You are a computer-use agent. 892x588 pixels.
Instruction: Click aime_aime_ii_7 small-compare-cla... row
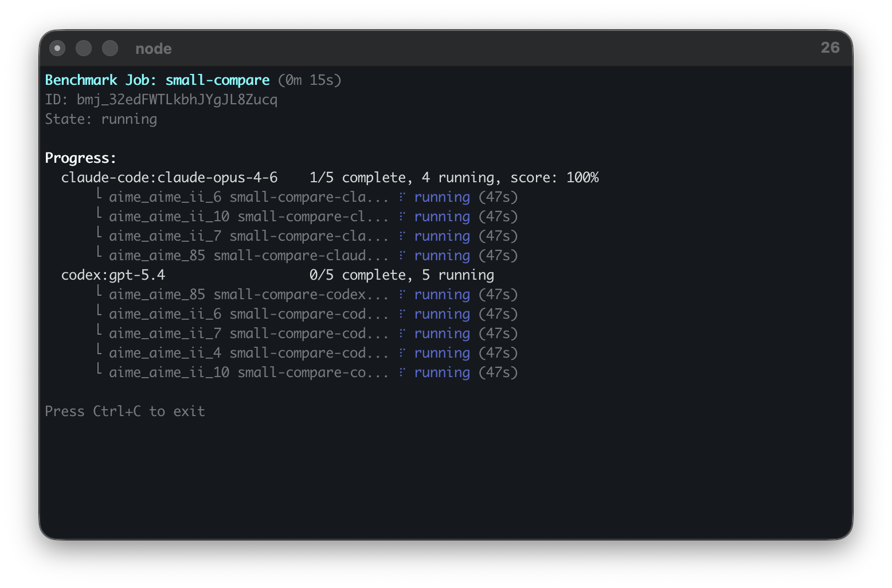coord(308,236)
